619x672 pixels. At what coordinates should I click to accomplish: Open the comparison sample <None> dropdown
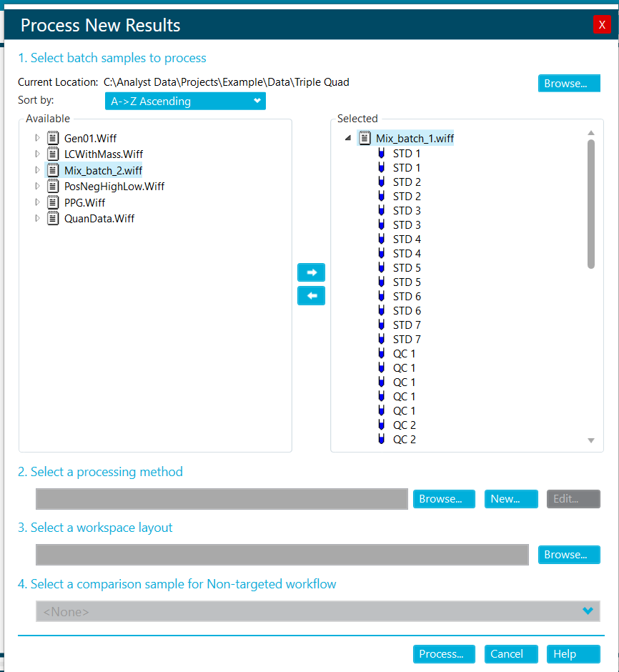317,611
